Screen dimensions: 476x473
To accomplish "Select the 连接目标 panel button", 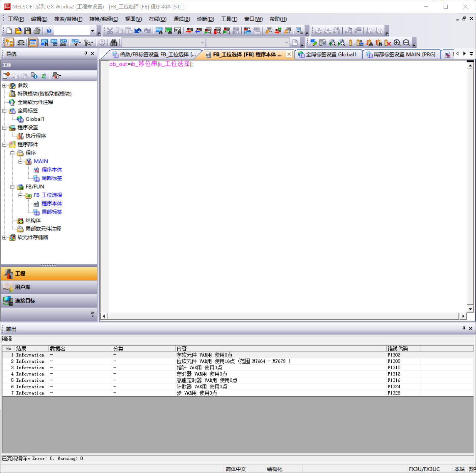I will pyautogui.click(x=49, y=301).
